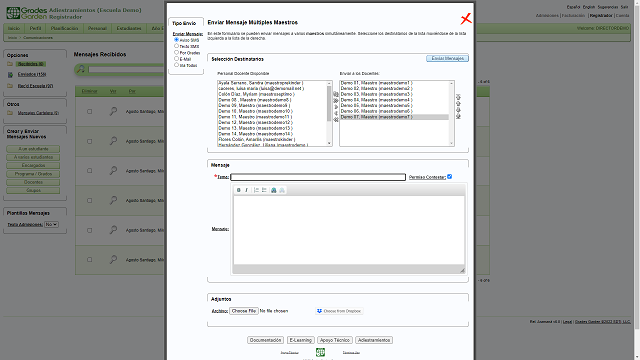Screen dimensions: 640x360
Task: Click the bottom transfer icon between teacher lists
Action: (336, 120)
